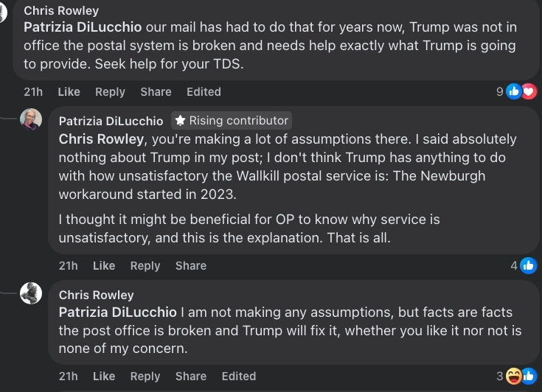Click the bold Chris Rowley mention in Patrizia's reply
This screenshot has height=392, width=542.
[101, 139]
